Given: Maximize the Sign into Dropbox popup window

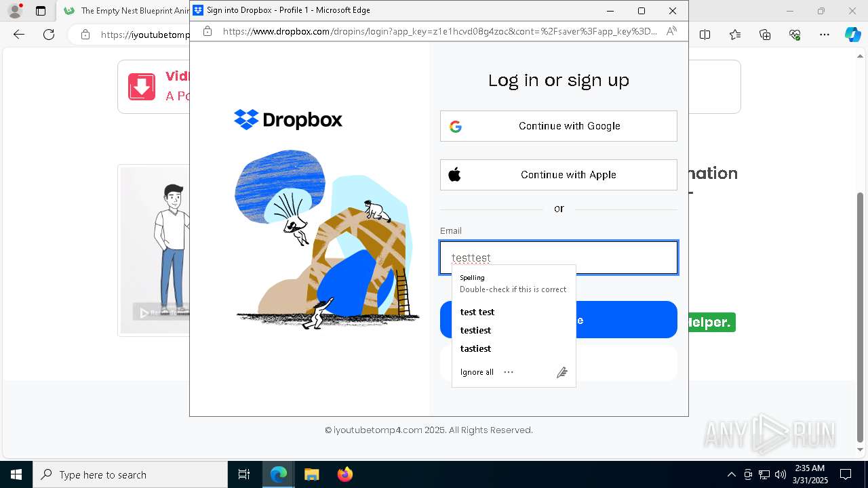Looking at the screenshot, I should point(642,11).
